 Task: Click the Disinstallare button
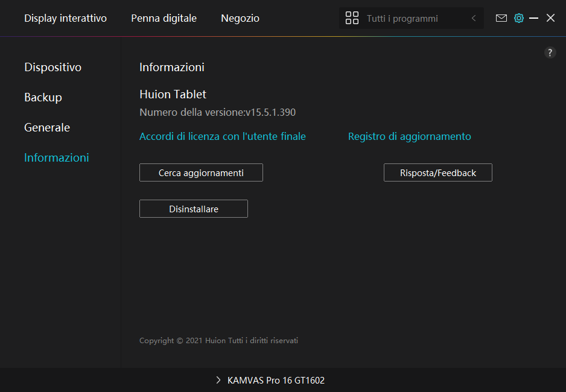coord(193,209)
